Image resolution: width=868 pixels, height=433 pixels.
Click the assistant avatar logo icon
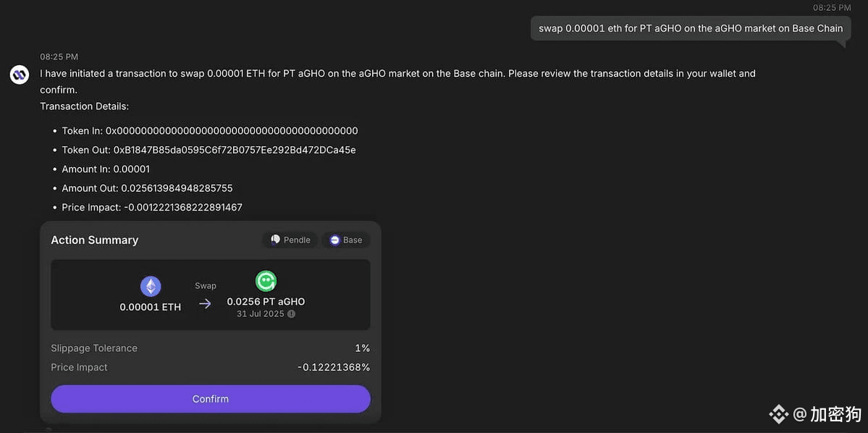20,74
